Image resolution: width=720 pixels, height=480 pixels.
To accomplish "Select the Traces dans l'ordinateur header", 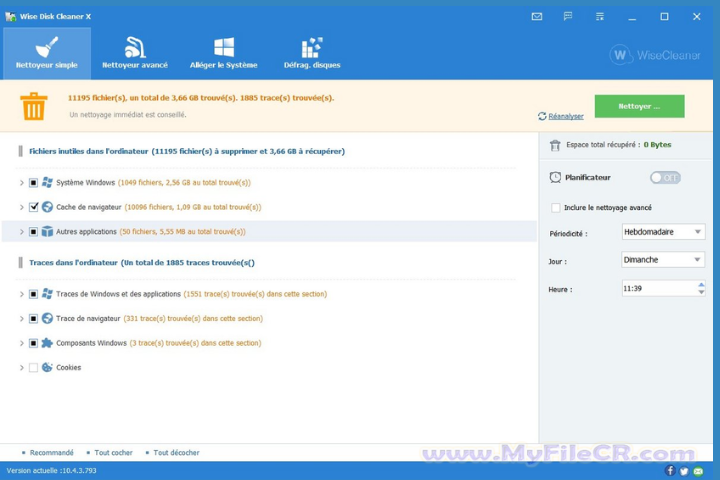I will click(142, 263).
